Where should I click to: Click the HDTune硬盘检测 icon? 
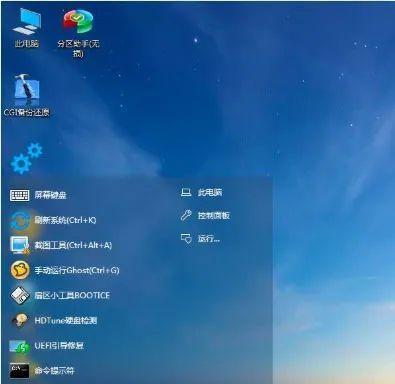[x=20, y=321]
